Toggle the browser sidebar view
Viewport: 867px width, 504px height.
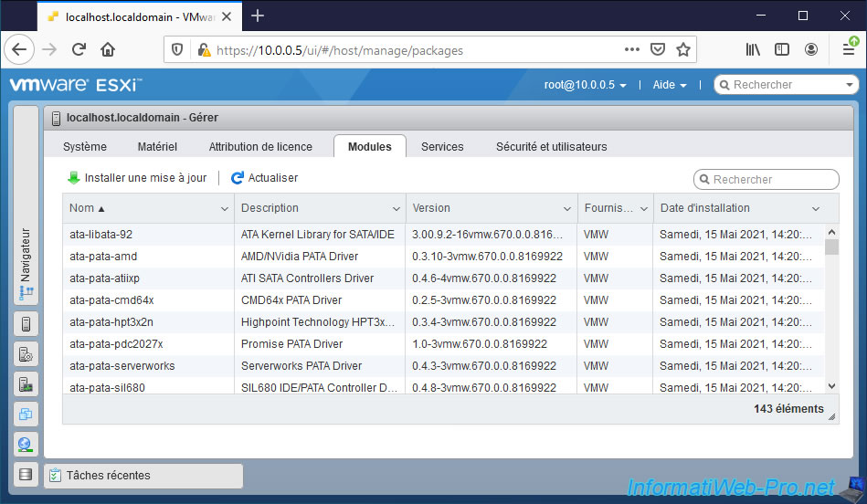782,49
